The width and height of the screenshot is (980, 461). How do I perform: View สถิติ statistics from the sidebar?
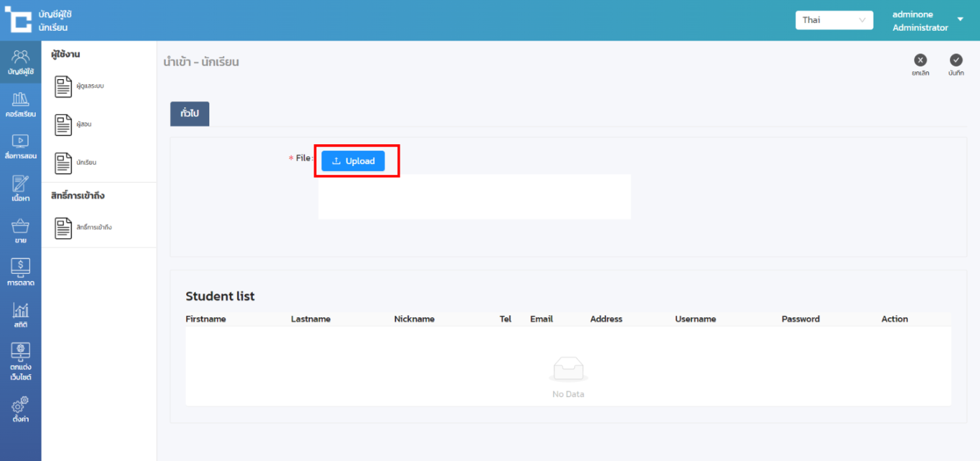click(x=20, y=315)
